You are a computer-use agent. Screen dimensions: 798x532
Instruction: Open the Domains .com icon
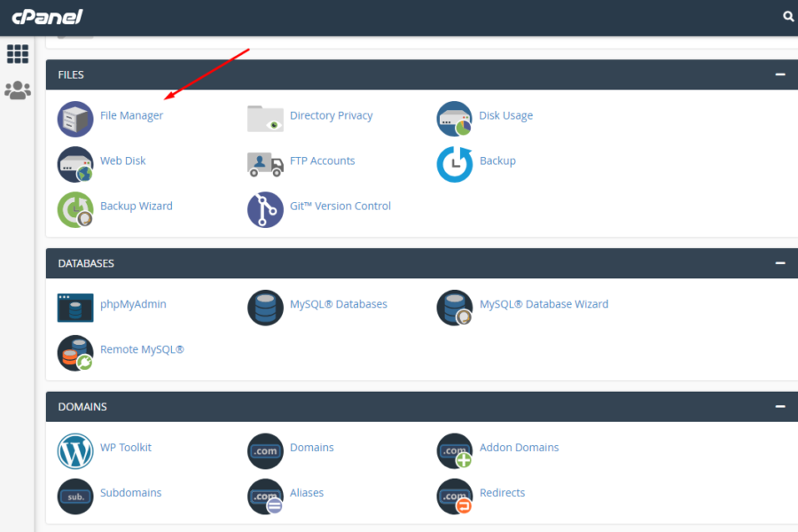pos(265,451)
